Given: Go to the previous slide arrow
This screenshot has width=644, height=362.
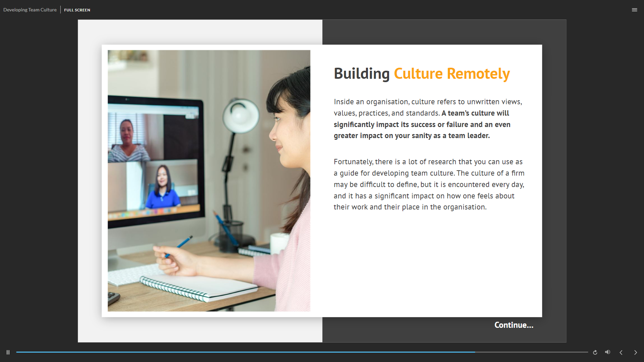Looking at the screenshot, I should coord(621,352).
